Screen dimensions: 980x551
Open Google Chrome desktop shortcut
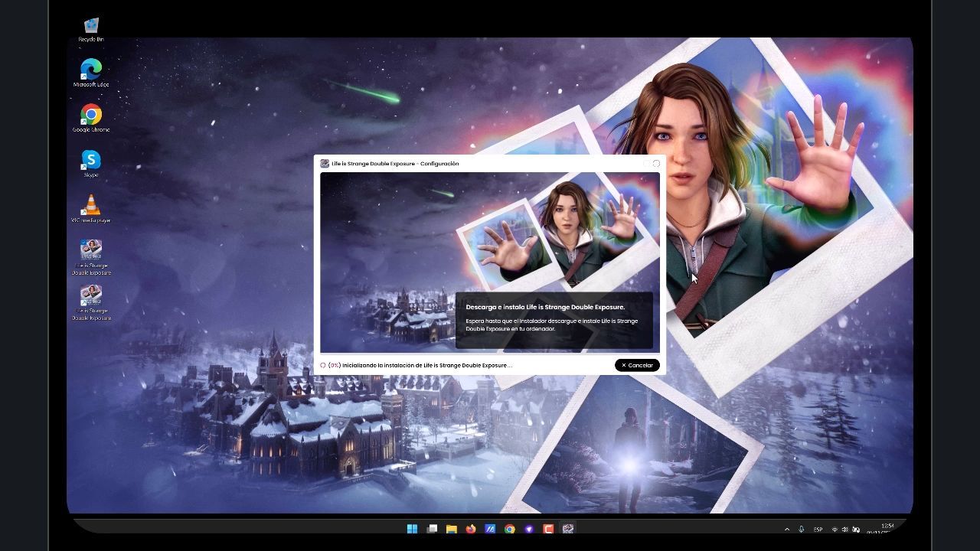pos(91,119)
